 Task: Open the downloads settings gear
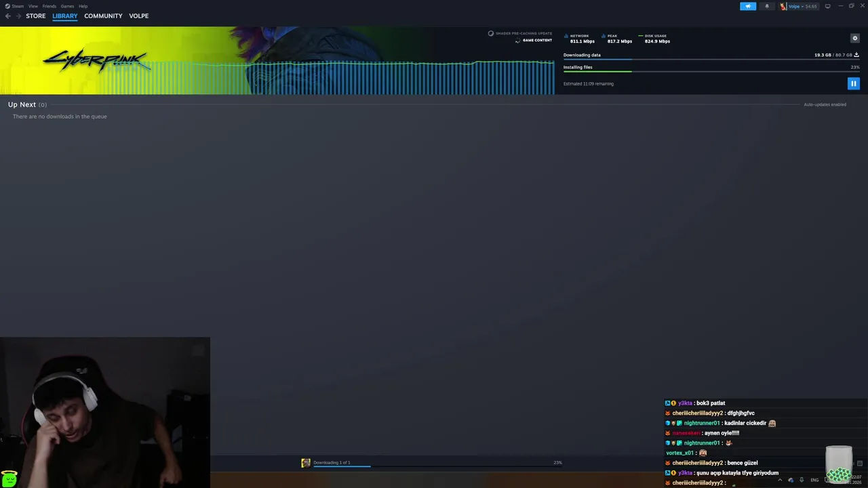pos(854,38)
